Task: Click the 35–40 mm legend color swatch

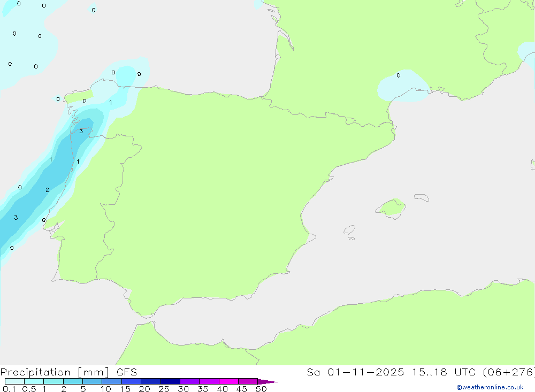Action: click(x=209, y=381)
